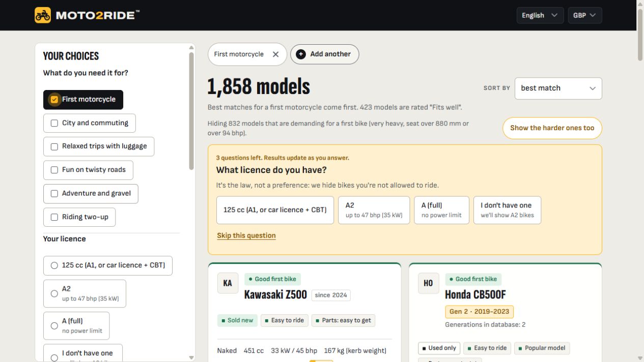The height and width of the screenshot is (362, 644).
Task: Click the KA brand badge on Kawasaki card
Action: 228,283
